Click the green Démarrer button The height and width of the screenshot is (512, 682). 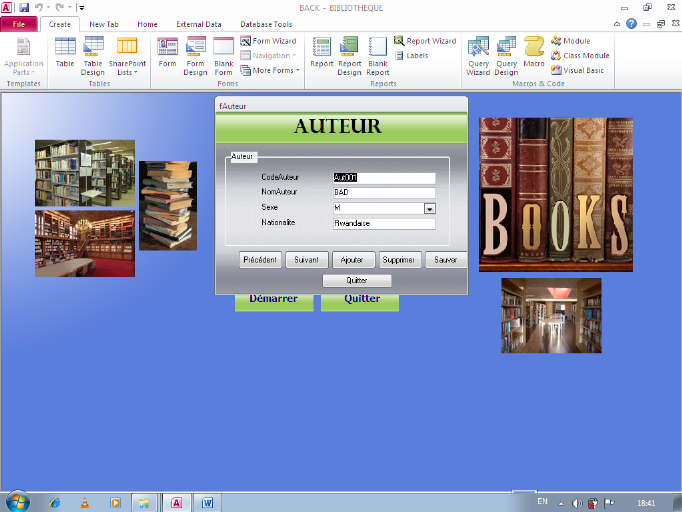click(274, 302)
